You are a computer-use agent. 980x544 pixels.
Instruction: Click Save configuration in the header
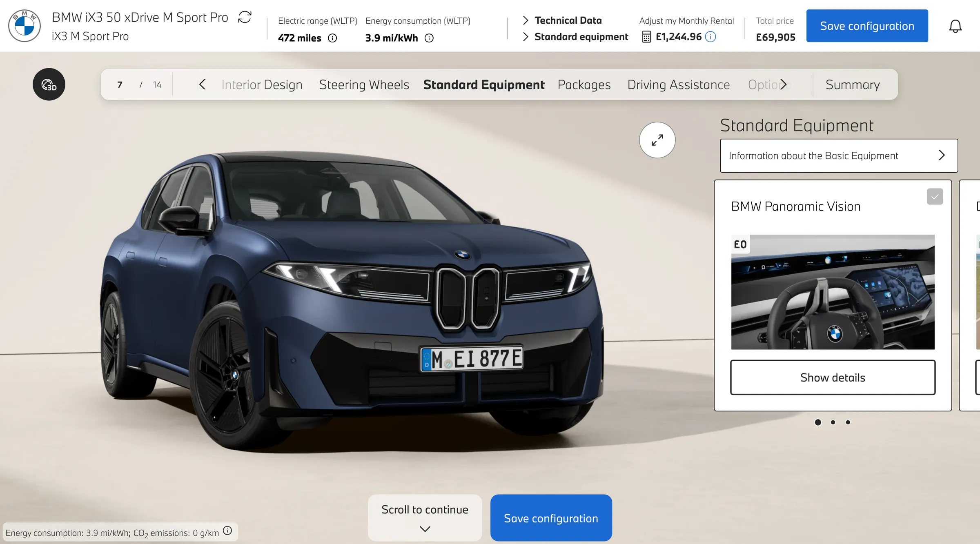(x=867, y=26)
